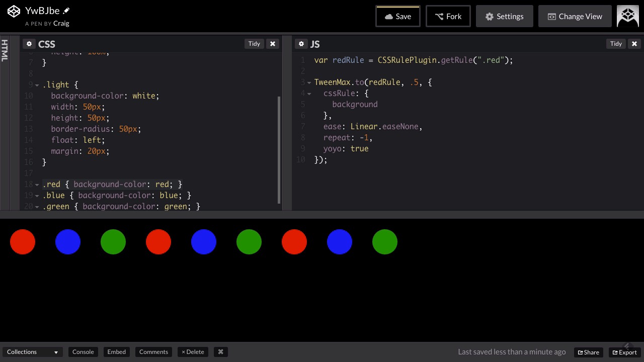Viewport: 644px width, 362px height.
Task: Close the CSS editor panel
Action: coord(273,44)
